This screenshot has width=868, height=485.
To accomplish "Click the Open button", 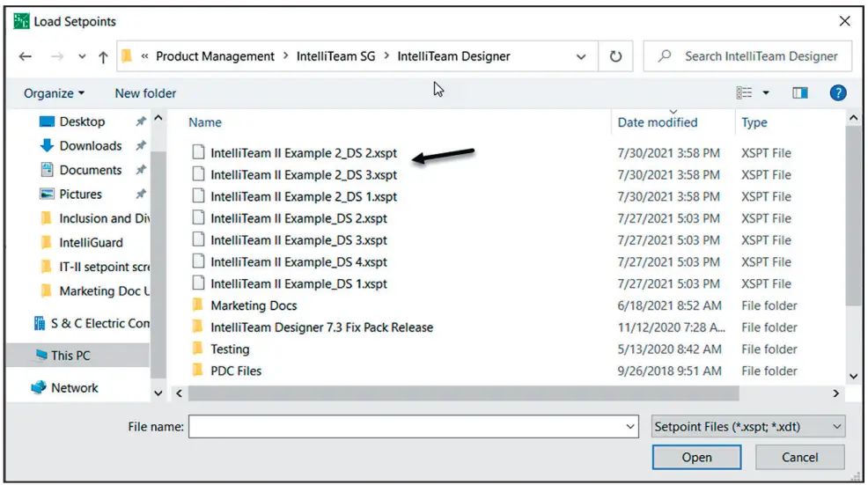I will 696,457.
